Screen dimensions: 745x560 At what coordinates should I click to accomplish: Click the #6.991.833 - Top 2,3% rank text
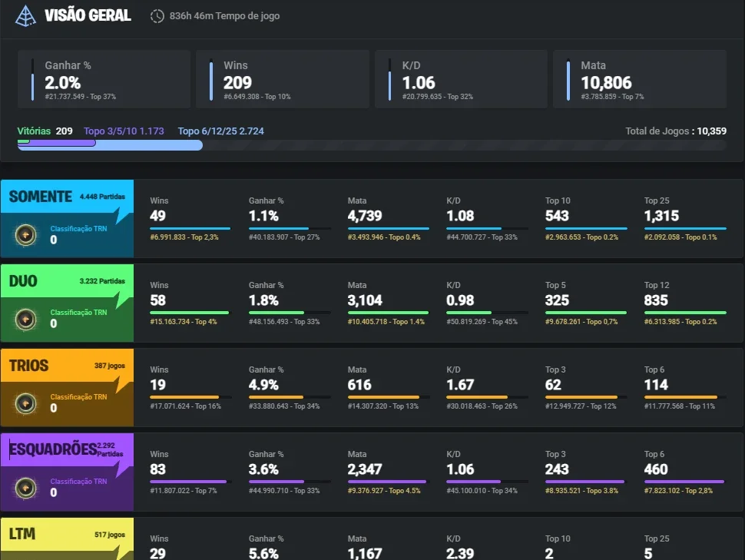[184, 237]
